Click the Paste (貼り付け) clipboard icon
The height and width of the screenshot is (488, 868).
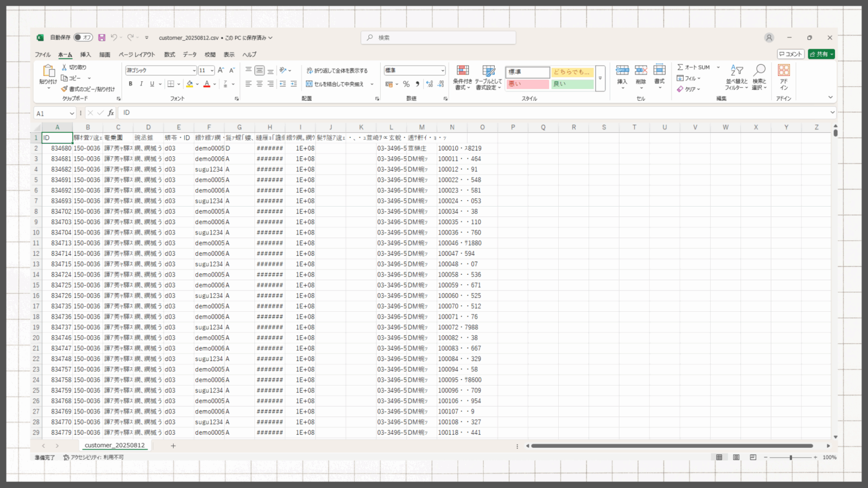point(48,71)
